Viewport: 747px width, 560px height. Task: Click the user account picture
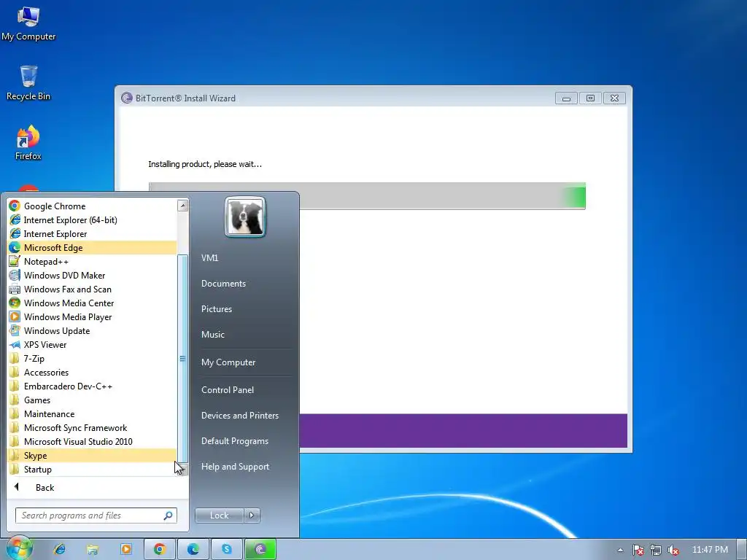coord(245,217)
